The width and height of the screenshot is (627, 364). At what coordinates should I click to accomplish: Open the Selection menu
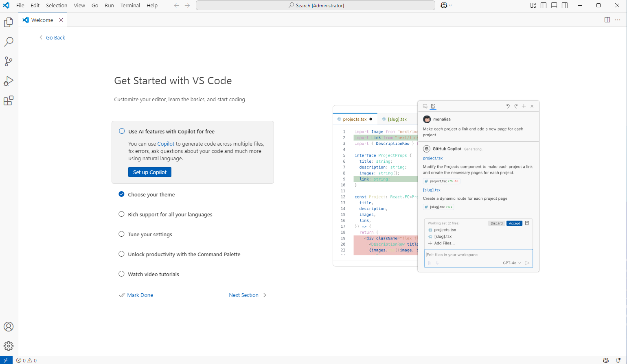point(57,5)
